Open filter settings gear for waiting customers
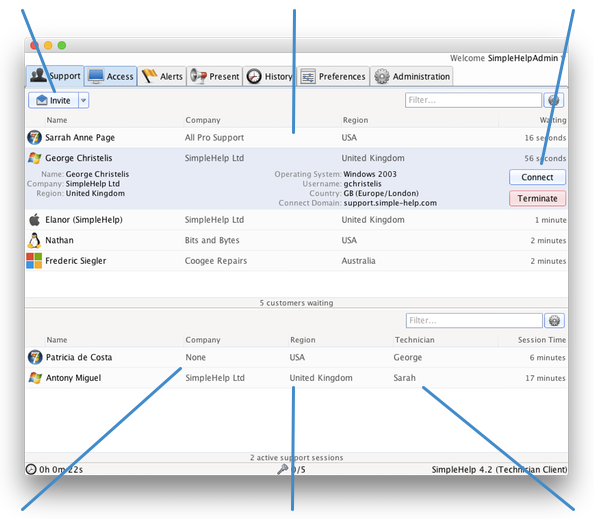The image size is (594, 519). click(x=554, y=100)
